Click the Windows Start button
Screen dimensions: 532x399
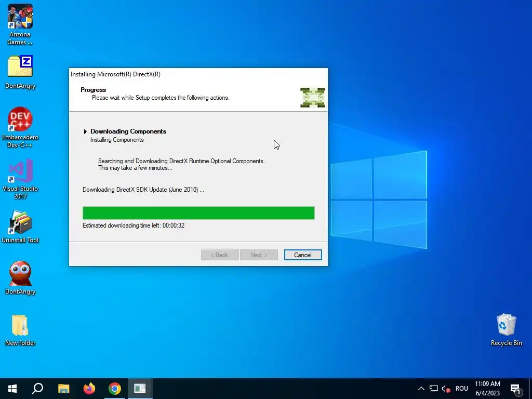(x=12, y=389)
